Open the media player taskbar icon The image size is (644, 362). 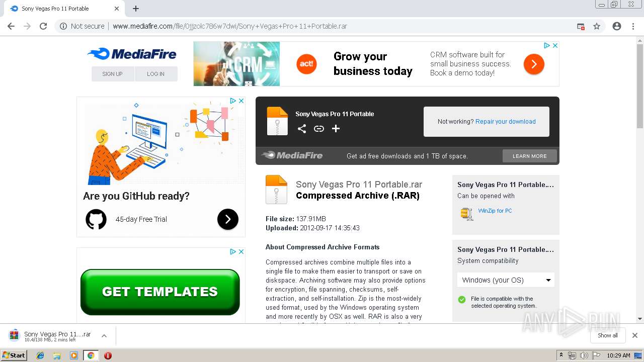(74, 355)
